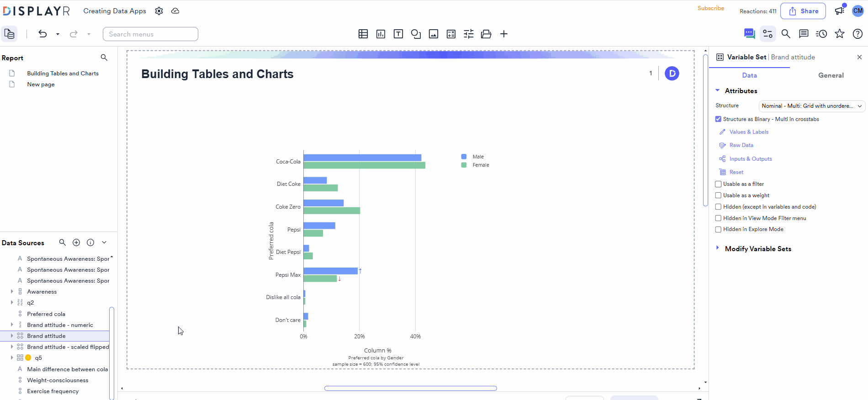
Task: Add a new data source plus icon
Action: [76, 242]
